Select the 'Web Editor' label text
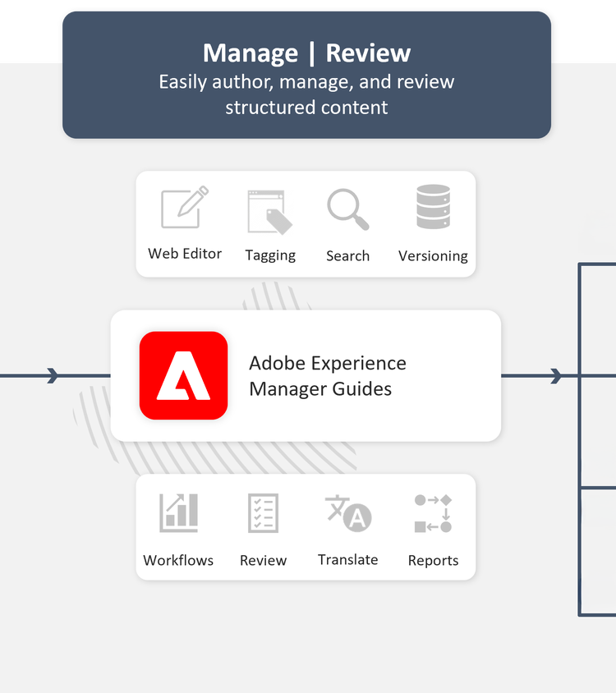 click(185, 254)
